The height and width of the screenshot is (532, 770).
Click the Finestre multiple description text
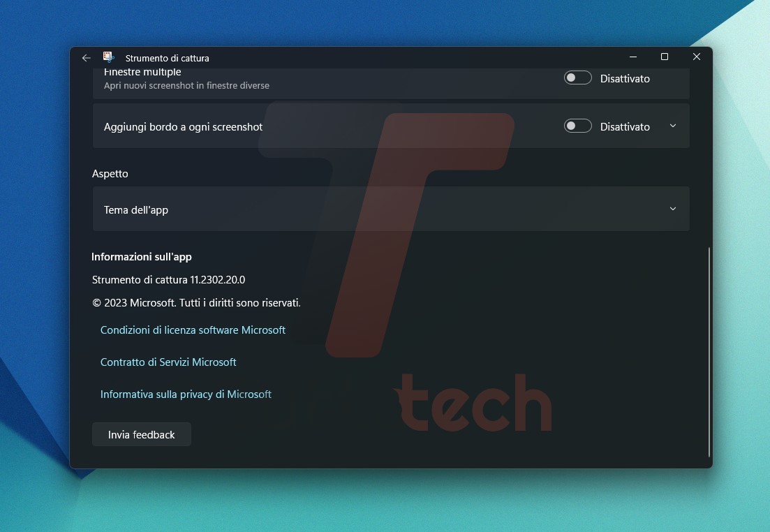point(186,86)
